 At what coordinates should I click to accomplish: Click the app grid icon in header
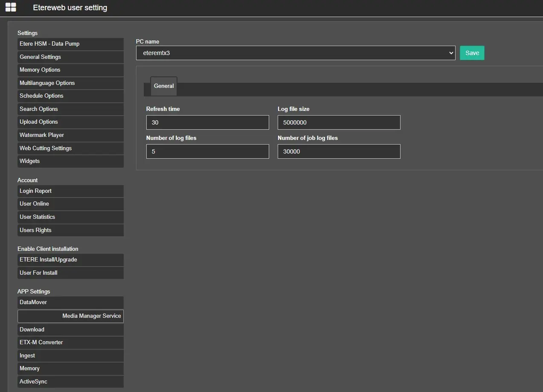pos(11,7)
